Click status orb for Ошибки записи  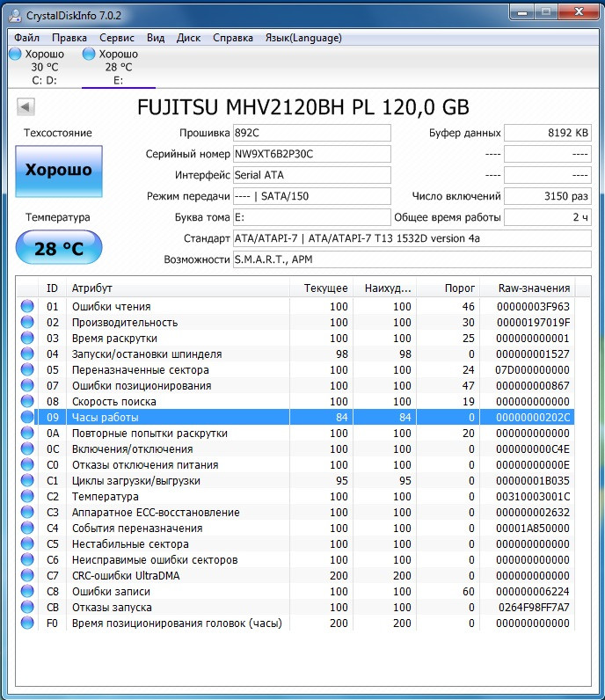tap(27, 592)
